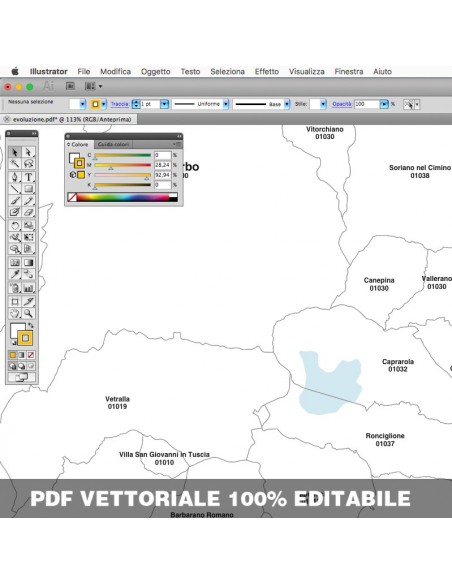This screenshot has height=584, width=452.
Task: Select the Eyedropper tool
Action: pos(15,274)
